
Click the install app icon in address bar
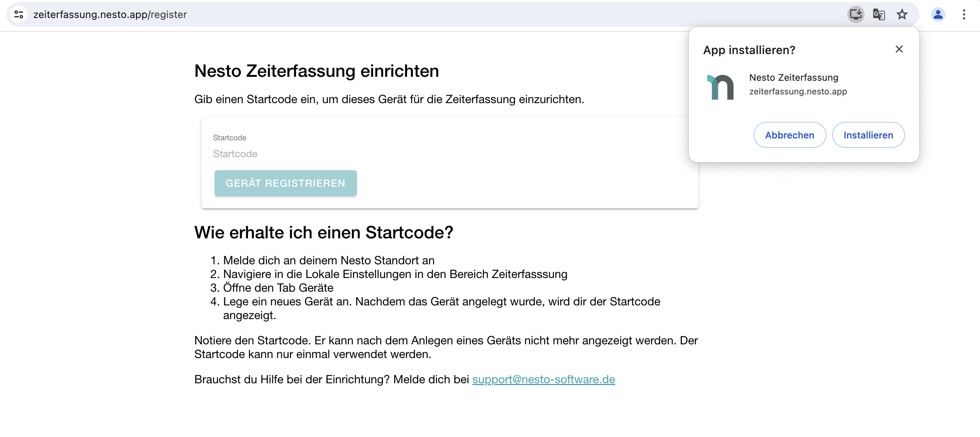(856, 14)
